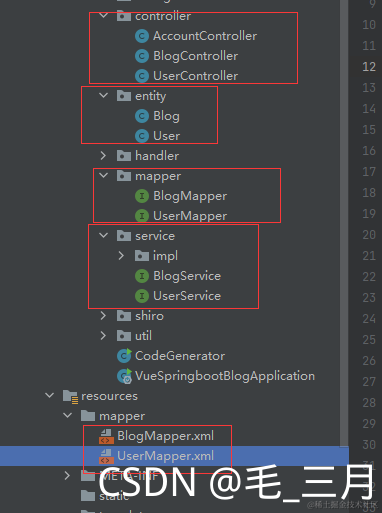Click the VueSpringbootBlogApplication Spring Boot icon
Image resolution: width=382 pixels, height=513 pixels.
(124, 376)
